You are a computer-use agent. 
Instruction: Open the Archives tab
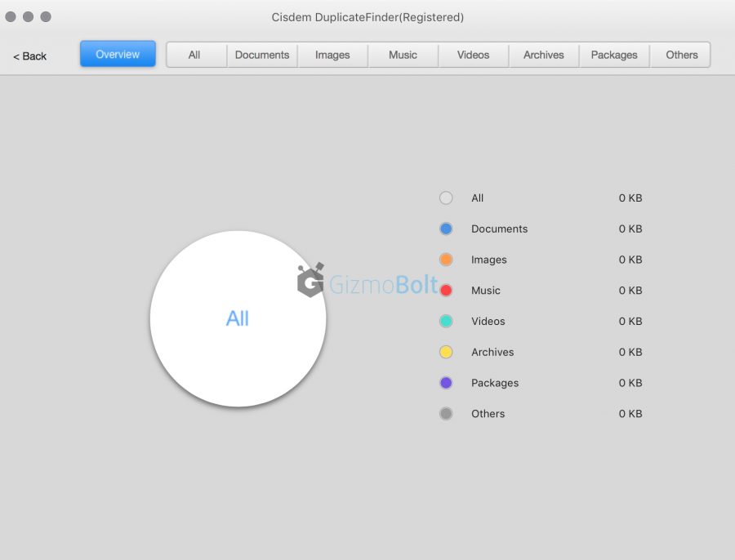[544, 55]
